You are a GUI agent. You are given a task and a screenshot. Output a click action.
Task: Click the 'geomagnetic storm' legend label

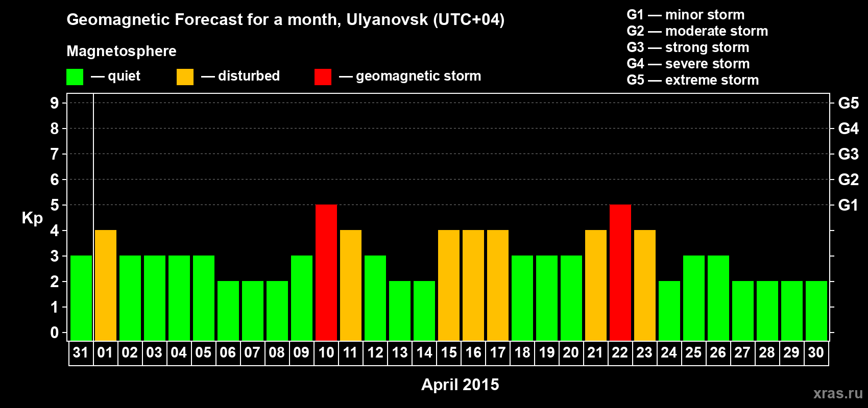[x=419, y=76]
